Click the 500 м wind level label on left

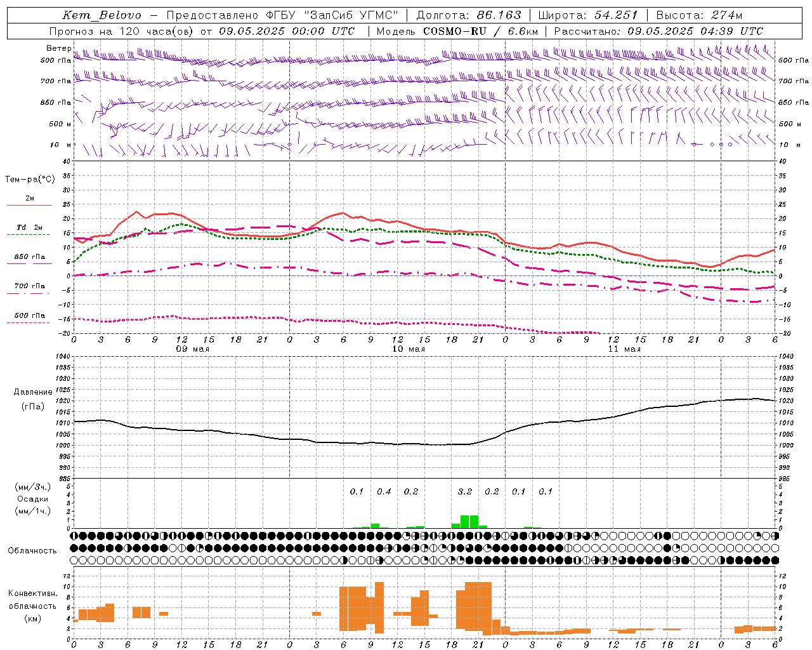[60, 124]
